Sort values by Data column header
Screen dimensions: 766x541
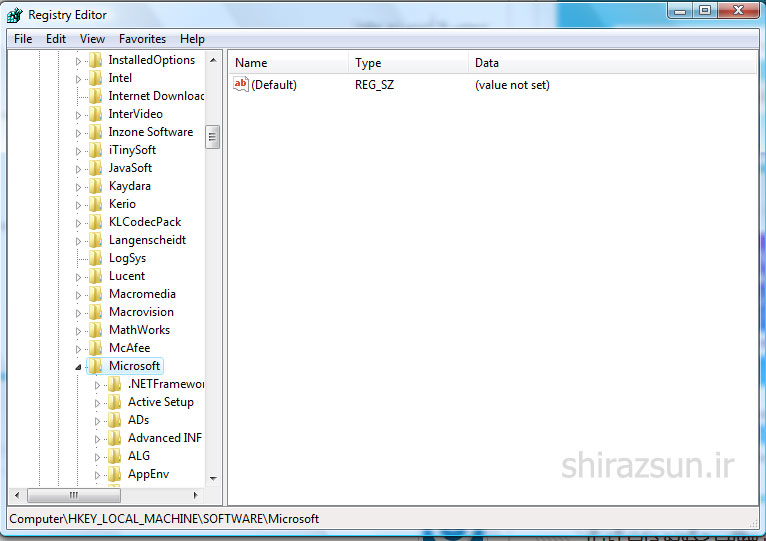click(613, 63)
